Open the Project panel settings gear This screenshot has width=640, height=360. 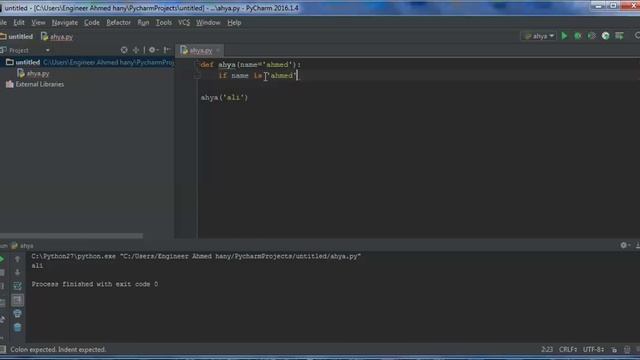tap(152, 50)
